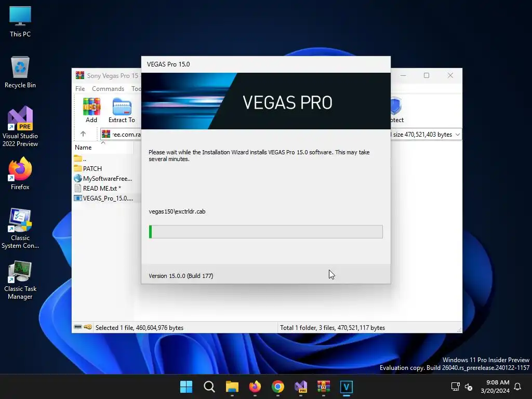Expand the archive path dropdown in WinRAR
532x399 pixels.
(x=457, y=135)
